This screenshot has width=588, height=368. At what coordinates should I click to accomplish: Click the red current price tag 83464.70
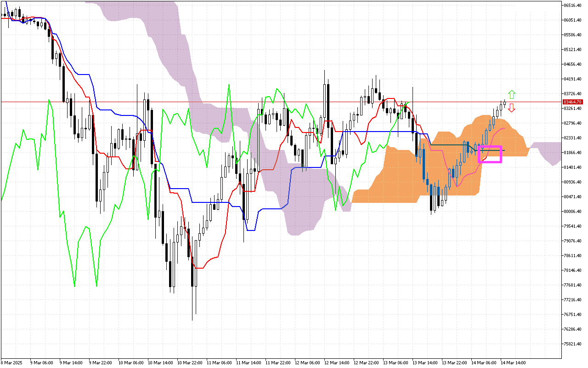572,102
